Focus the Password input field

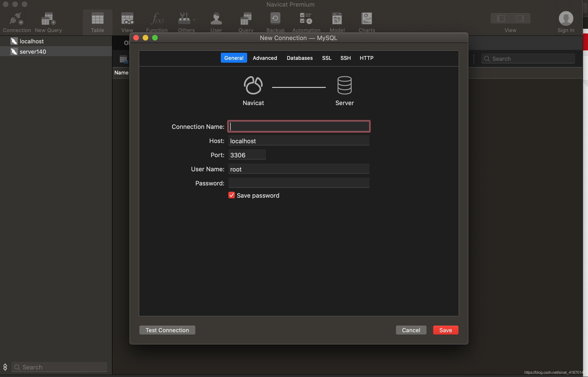pyautogui.click(x=299, y=183)
